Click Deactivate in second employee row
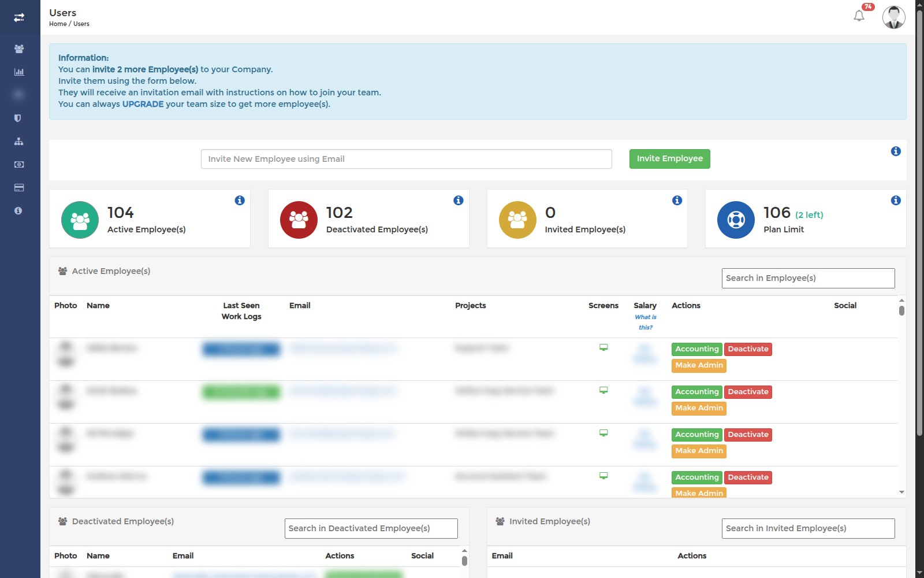 (748, 392)
